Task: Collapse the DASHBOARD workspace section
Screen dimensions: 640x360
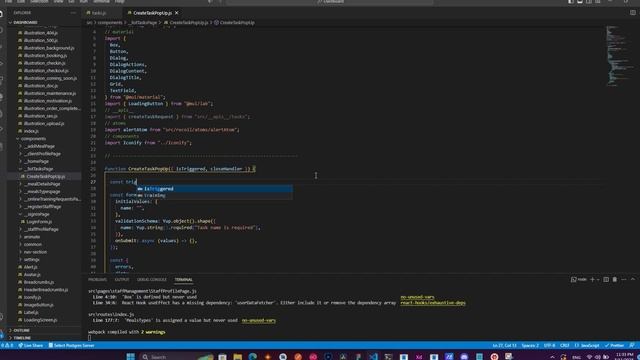Action: (x=24, y=22)
